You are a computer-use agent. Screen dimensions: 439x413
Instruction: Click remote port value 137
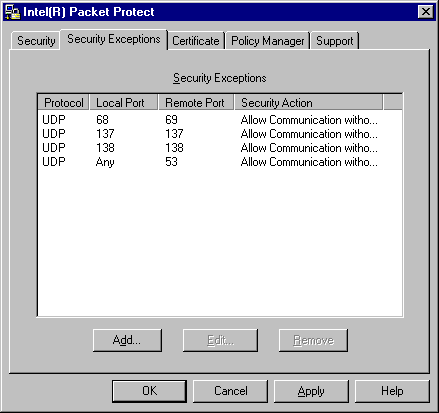(174, 134)
